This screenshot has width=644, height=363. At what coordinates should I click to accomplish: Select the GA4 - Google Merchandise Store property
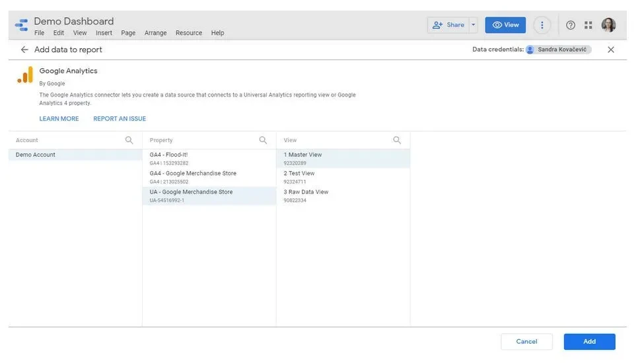[x=209, y=177]
